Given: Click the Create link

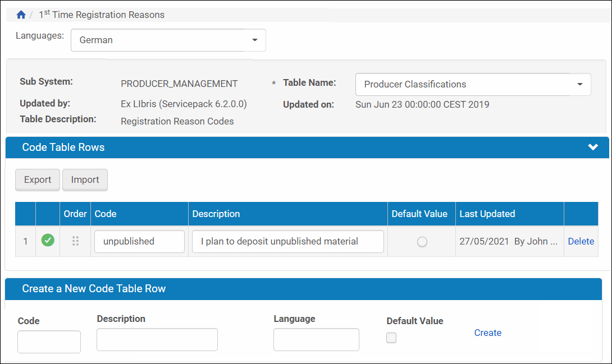Looking at the screenshot, I should coord(487,333).
